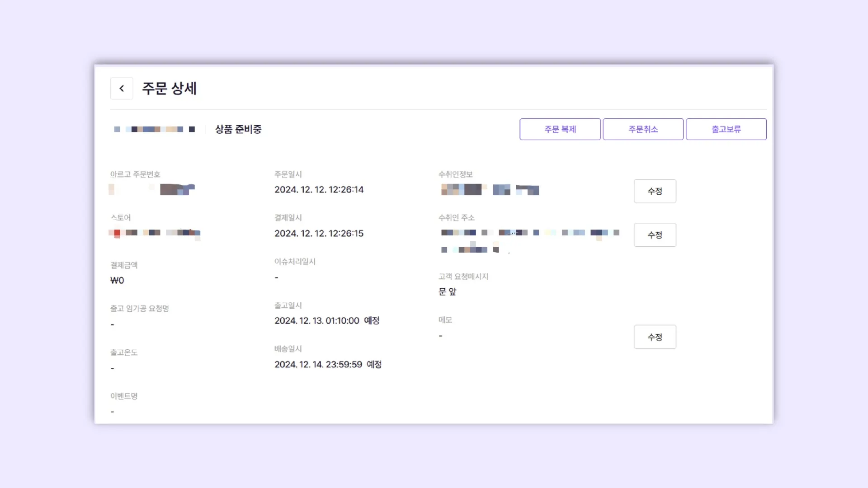This screenshot has height=488, width=868.
Task: Click the blurred 스토어 name value
Action: coord(155,233)
